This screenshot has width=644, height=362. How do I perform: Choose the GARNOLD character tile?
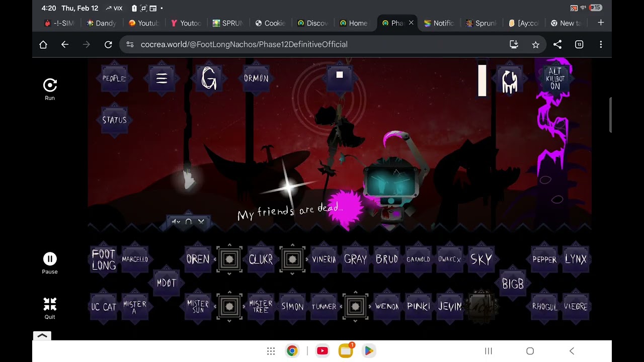tap(418, 259)
